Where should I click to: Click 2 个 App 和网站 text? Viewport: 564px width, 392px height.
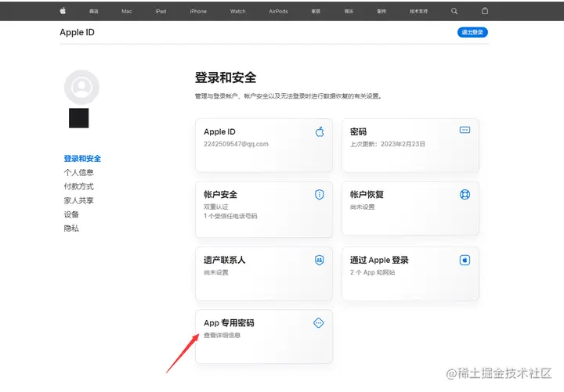[x=372, y=273]
